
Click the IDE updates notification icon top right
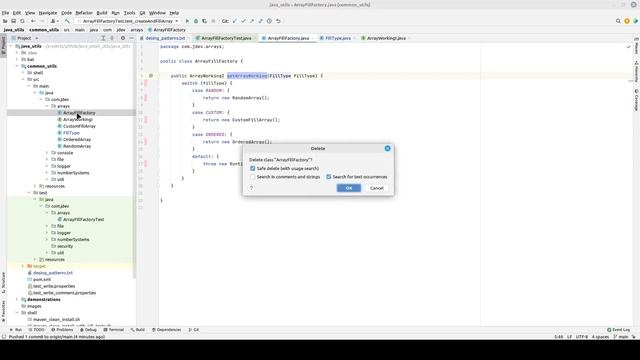(627, 21)
